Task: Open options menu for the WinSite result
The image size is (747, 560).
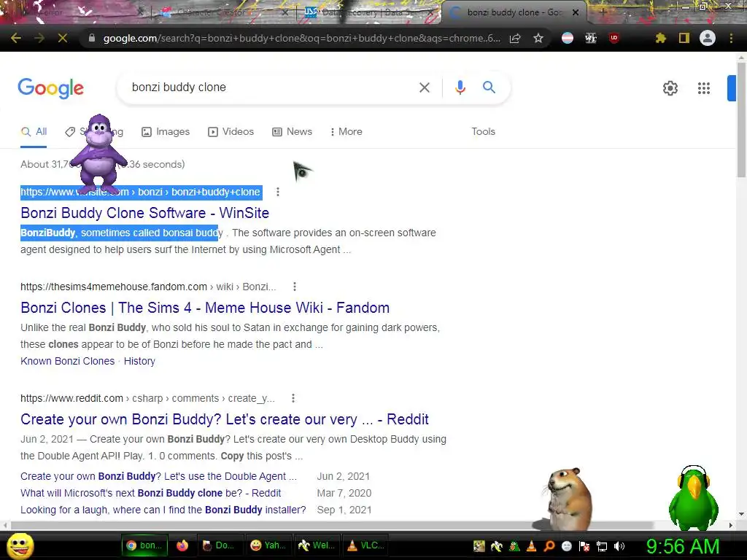Action: 278,192
